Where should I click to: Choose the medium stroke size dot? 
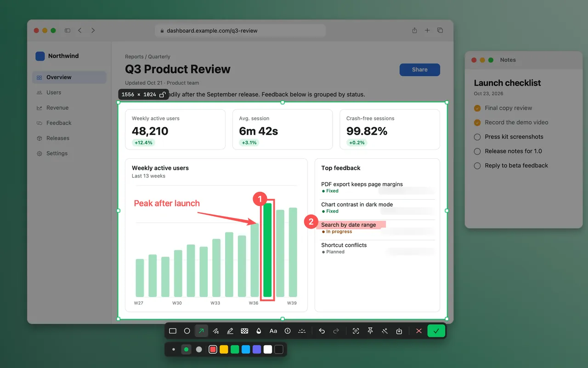186,349
